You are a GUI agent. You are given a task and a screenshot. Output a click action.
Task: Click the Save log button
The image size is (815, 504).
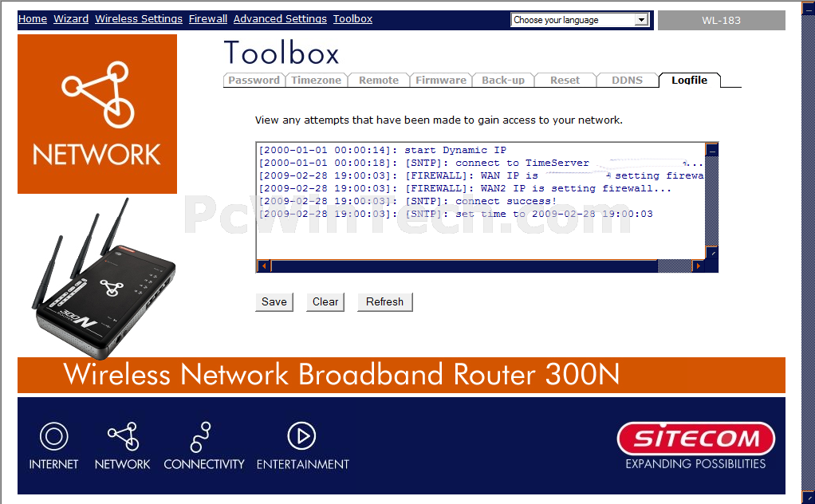pyautogui.click(x=274, y=302)
